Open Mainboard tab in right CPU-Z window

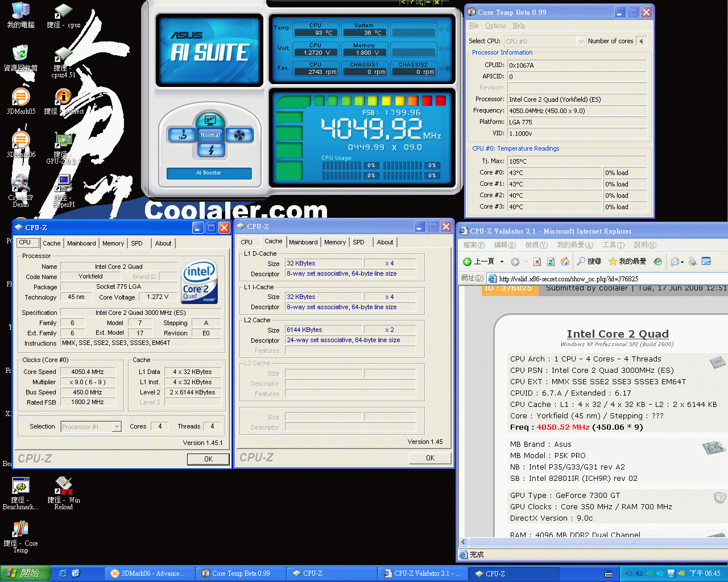[x=303, y=242]
